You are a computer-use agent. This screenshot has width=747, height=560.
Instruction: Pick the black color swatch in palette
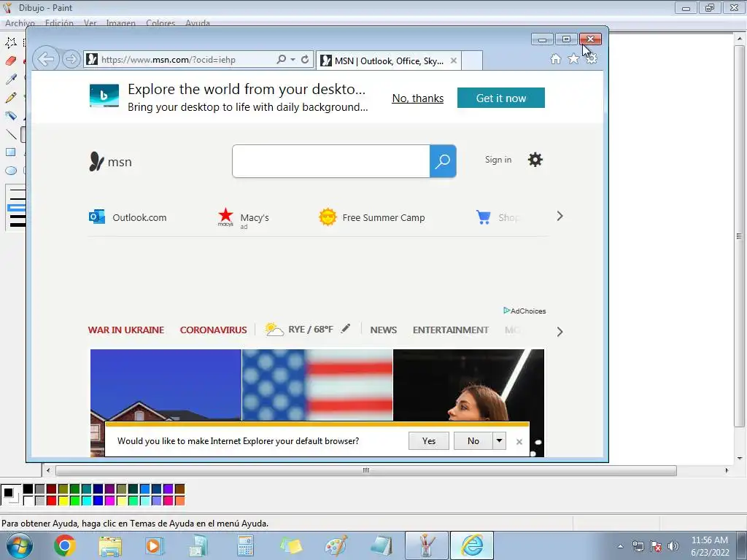point(28,489)
